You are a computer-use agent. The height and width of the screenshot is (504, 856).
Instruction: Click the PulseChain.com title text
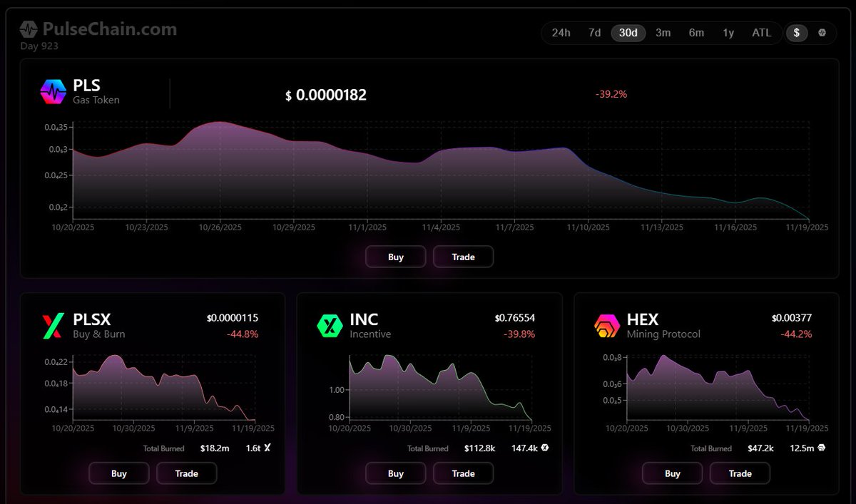tap(110, 30)
